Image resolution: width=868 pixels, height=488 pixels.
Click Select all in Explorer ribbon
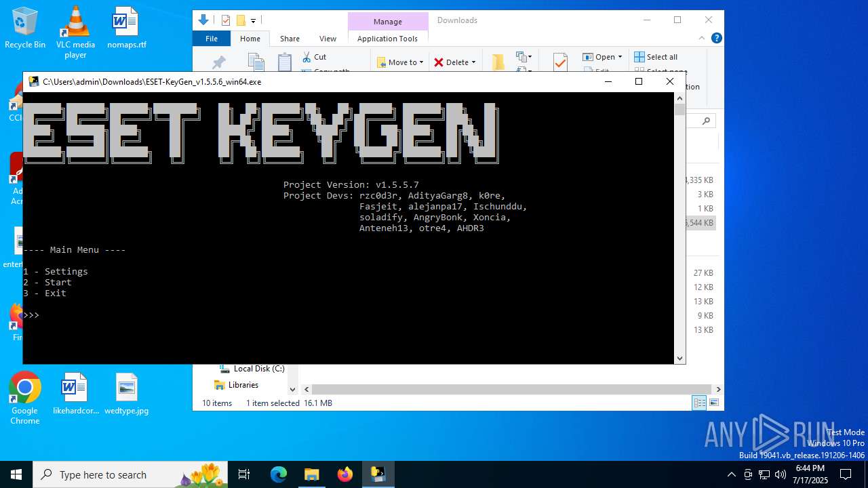pyautogui.click(x=656, y=57)
